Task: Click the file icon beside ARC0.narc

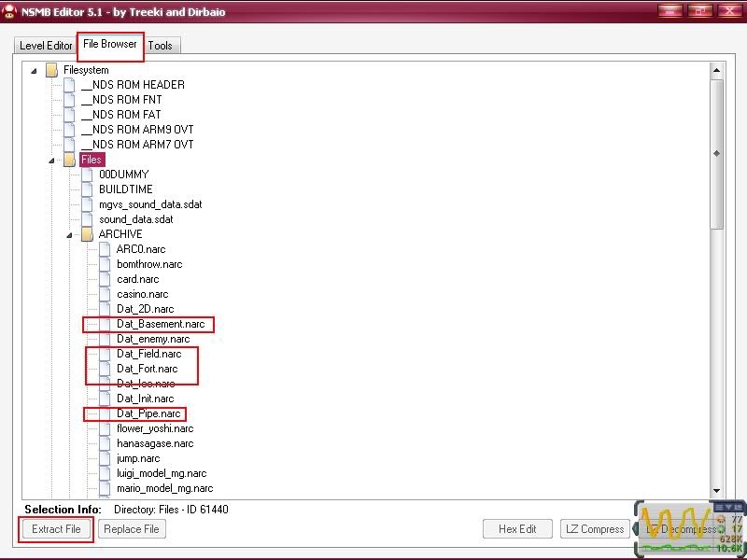Action: point(105,249)
